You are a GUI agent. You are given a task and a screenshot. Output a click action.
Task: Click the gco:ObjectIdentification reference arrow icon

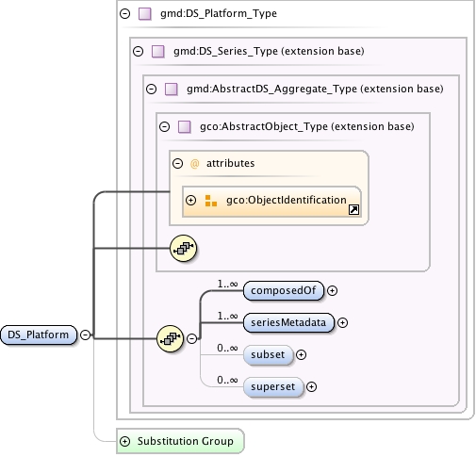(x=353, y=209)
